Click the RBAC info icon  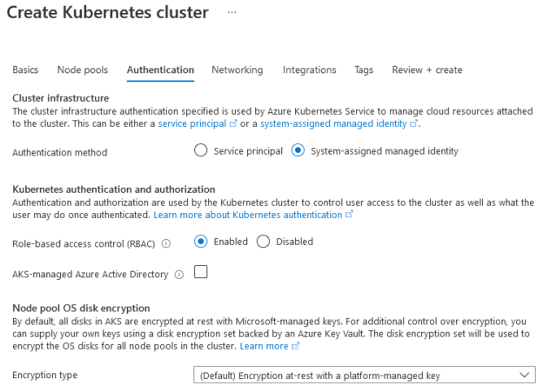[x=166, y=244]
